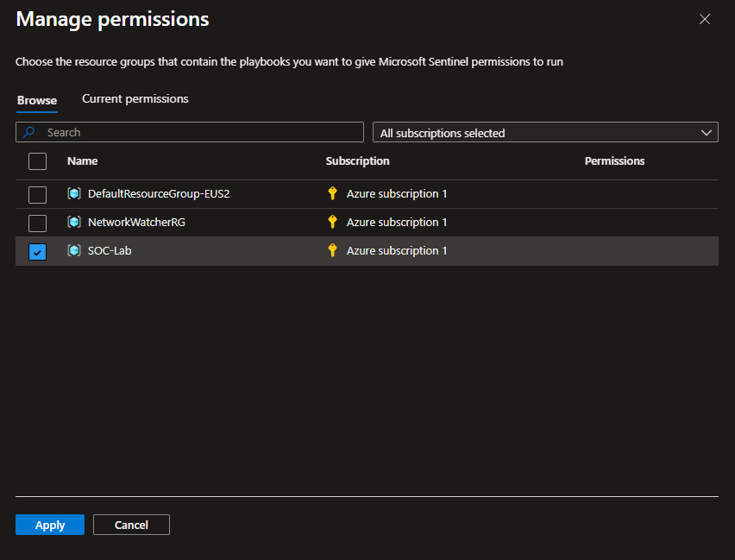Viewport: 735px width, 560px height.
Task: Click the SOC-Lab resource group icon
Action: point(74,251)
